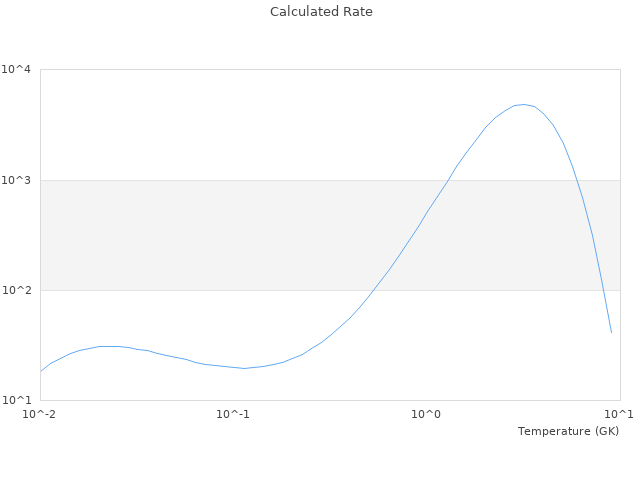The width and height of the screenshot is (640, 480).
Task: Click the 10^-2 x-axis tick label
Action: [x=40, y=414]
